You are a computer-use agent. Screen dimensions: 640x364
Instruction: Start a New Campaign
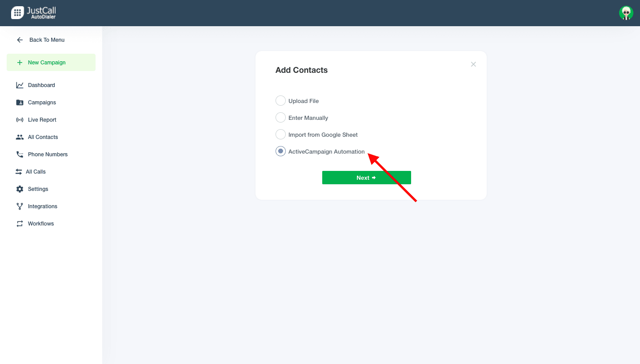[x=51, y=63]
